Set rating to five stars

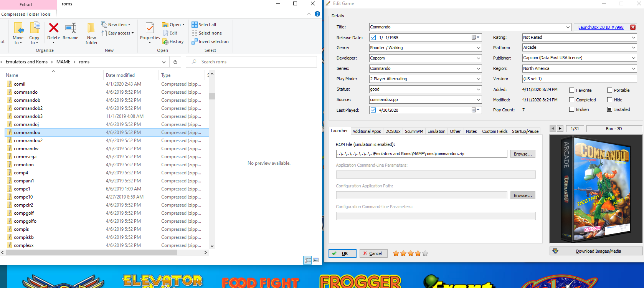(425, 253)
